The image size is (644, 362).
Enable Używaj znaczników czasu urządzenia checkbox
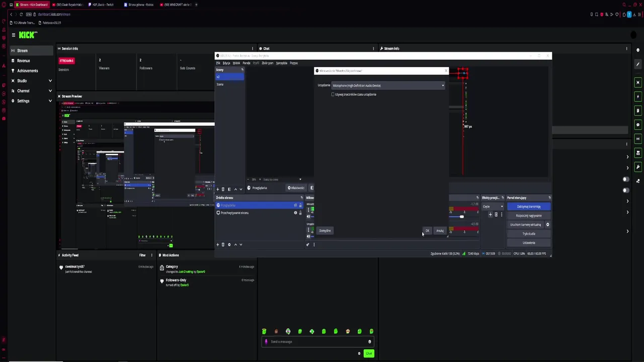pyautogui.click(x=333, y=95)
